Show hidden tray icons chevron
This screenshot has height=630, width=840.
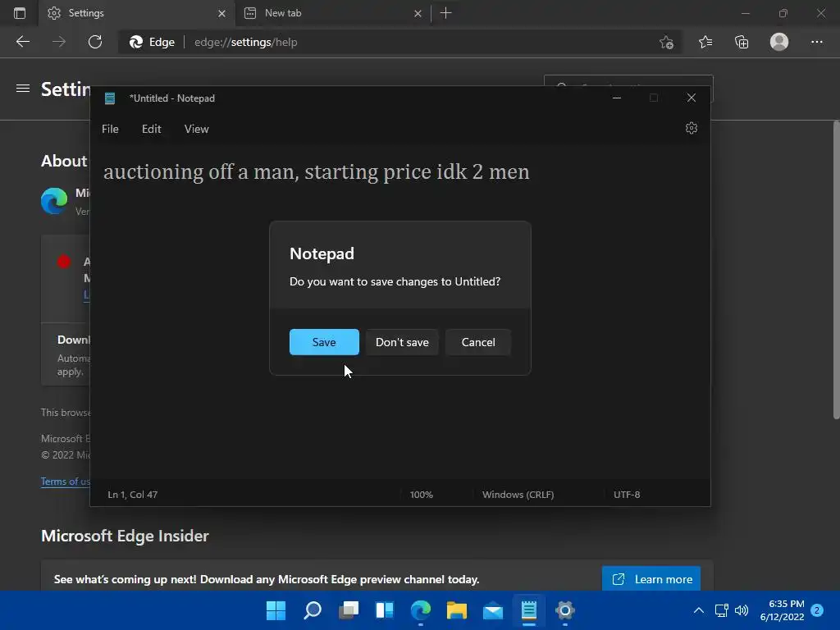click(699, 610)
